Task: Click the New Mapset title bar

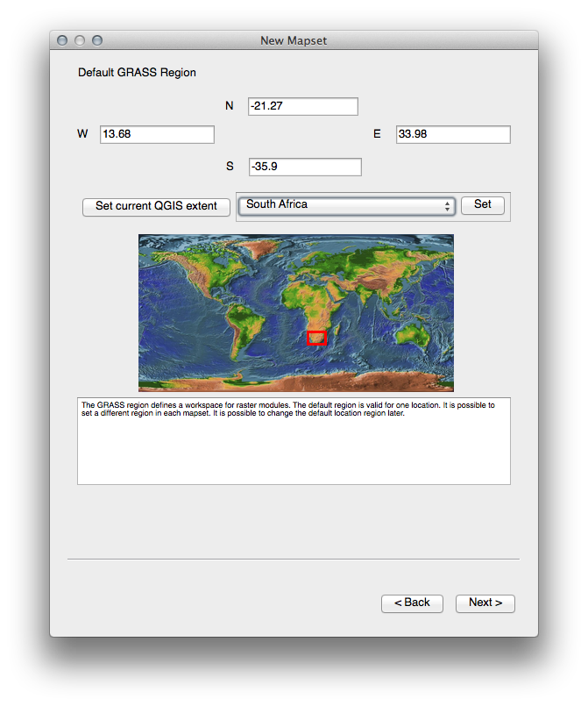Action: click(x=294, y=40)
